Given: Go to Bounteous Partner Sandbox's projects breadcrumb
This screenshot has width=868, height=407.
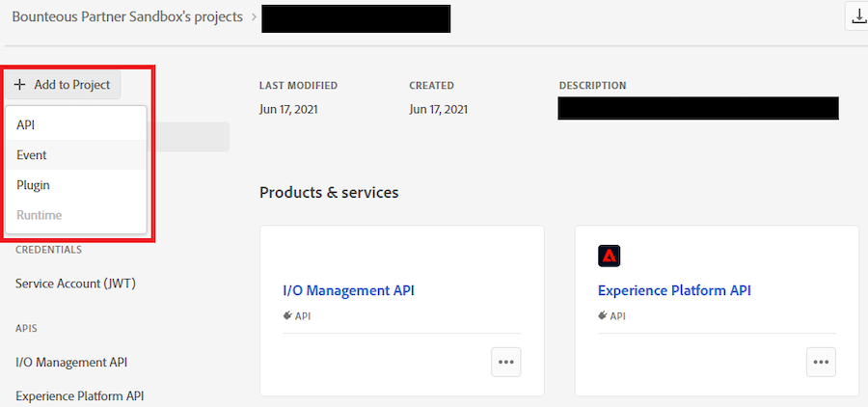Looking at the screenshot, I should (x=127, y=16).
